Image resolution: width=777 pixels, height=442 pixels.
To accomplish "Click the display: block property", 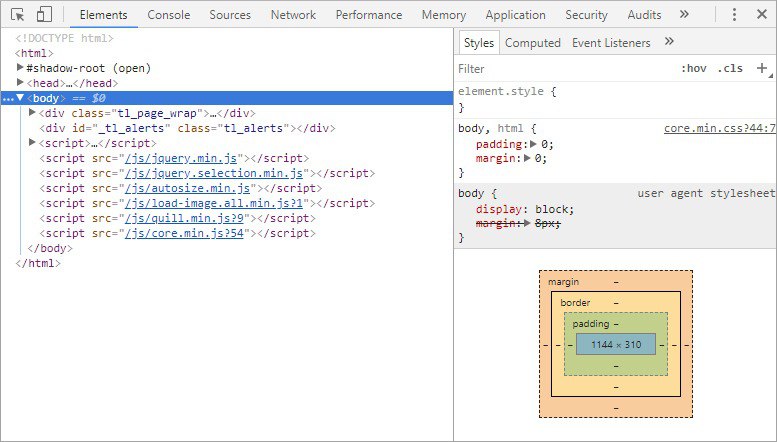I will pos(525,209).
